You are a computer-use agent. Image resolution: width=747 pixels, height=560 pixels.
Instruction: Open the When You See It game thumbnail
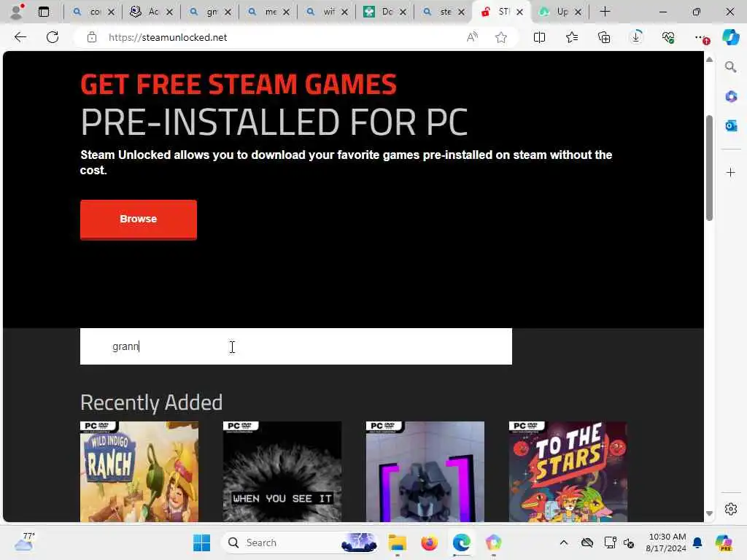point(282,472)
